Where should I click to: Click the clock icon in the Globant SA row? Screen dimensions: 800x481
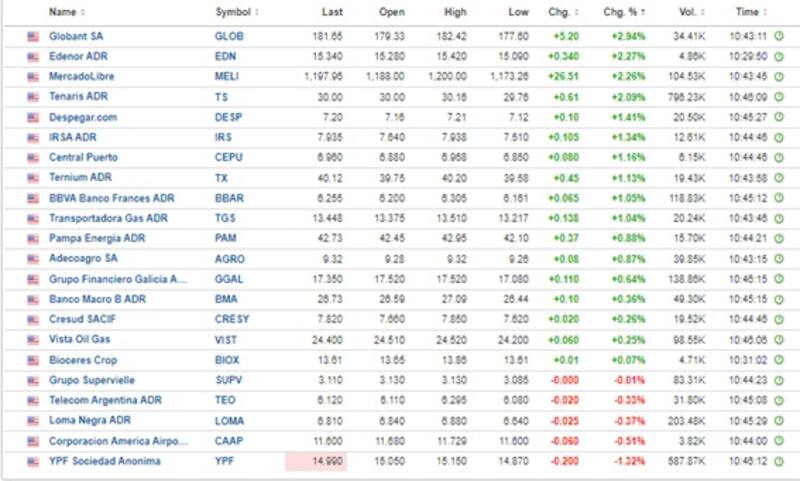tap(779, 35)
